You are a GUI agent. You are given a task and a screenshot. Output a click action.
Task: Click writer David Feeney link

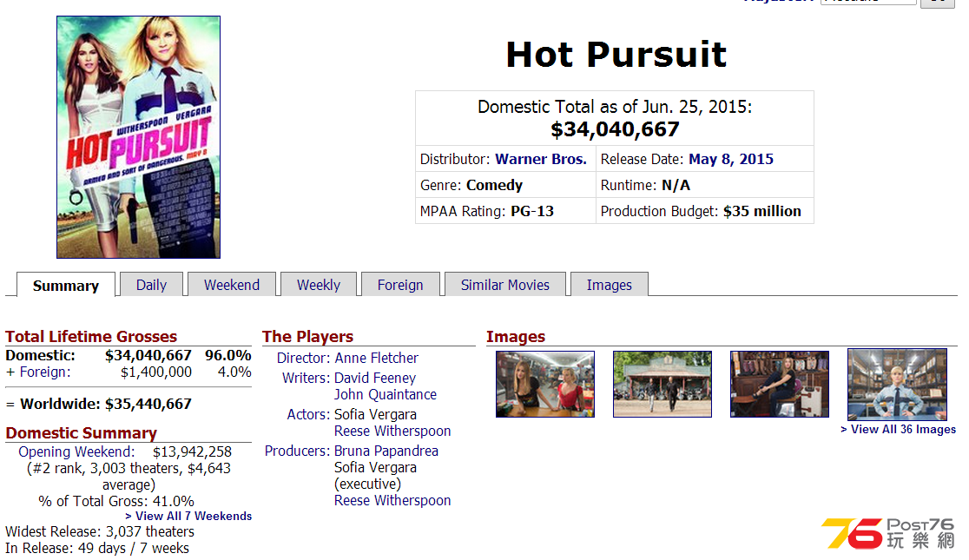click(374, 378)
